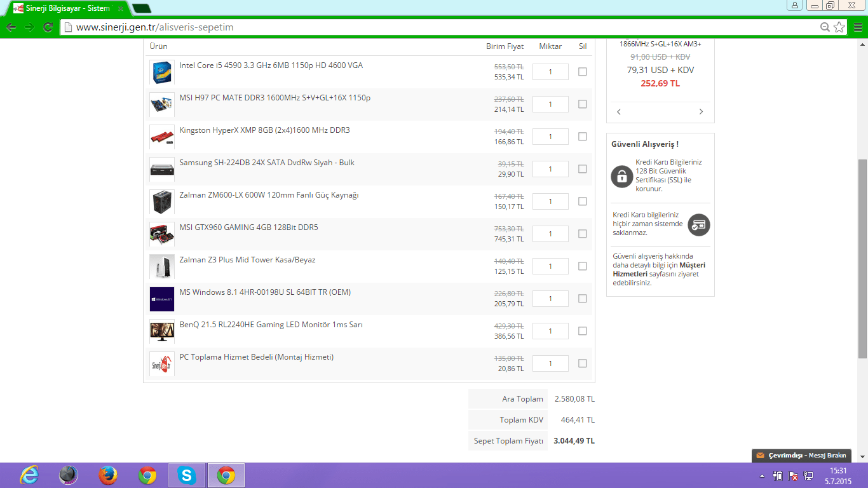Viewport: 868px width, 488px height.
Task: Open Kingston HyperX XMP 8GB product page
Action: pos(264,130)
